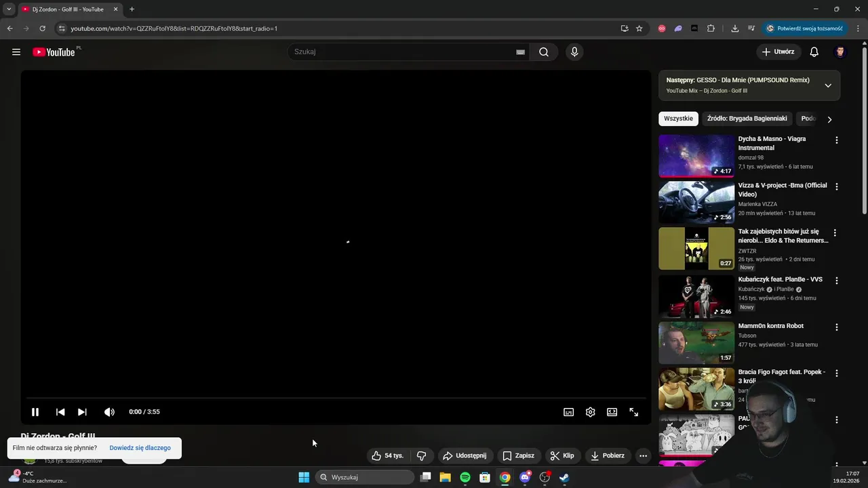Click the video progress bar
This screenshot has width=868, height=488.
click(x=336, y=398)
